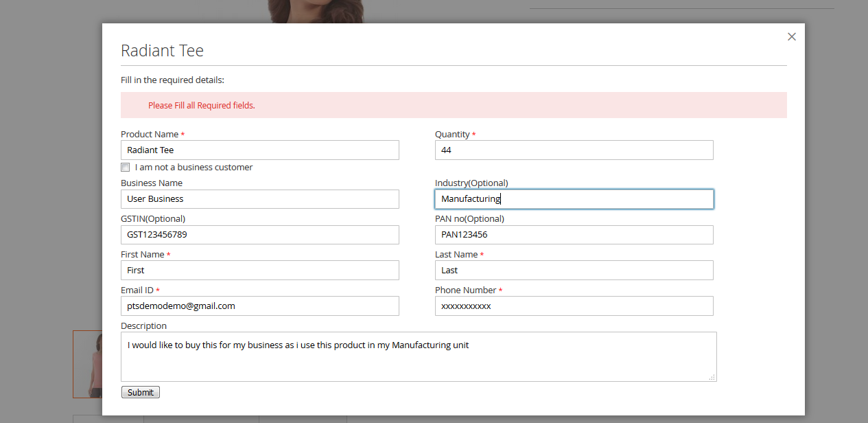The width and height of the screenshot is (868, 423).
Task: Click the "Industry(Optional)" label
Action: tap(471, 183)
